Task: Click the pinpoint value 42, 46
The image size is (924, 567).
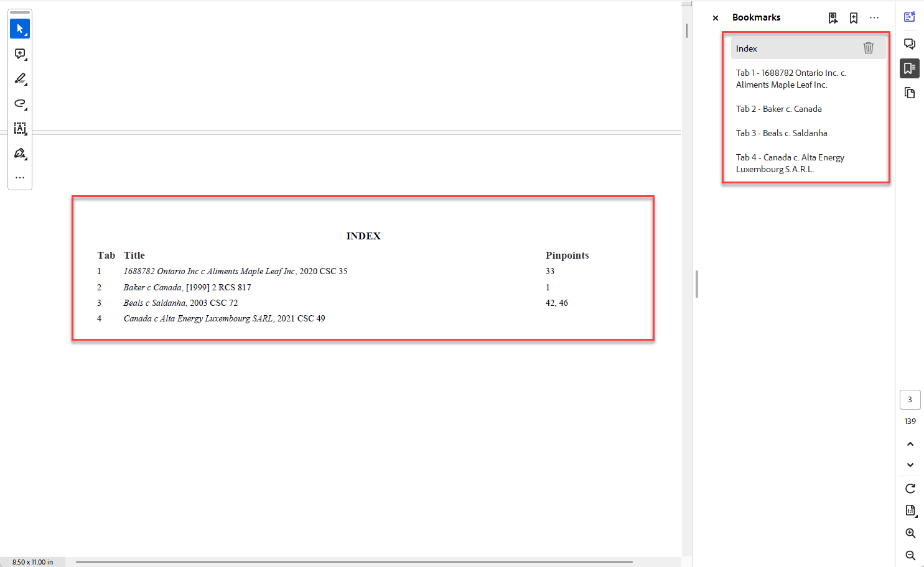Action: click(557, 303)
